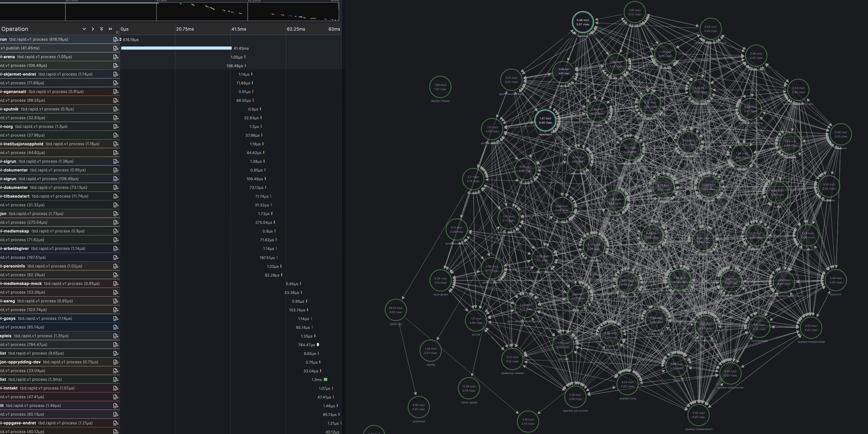
Task: Open logs icon for l-medlemskap-mock (0.95µs) row
Action: (116, 284)
